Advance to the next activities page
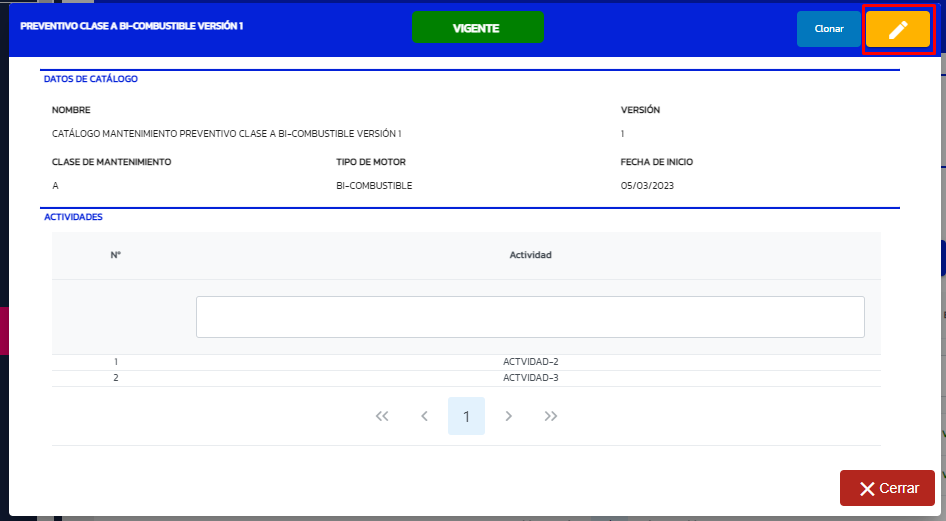This screenshot has width=946, height=521. coord(508,416)
